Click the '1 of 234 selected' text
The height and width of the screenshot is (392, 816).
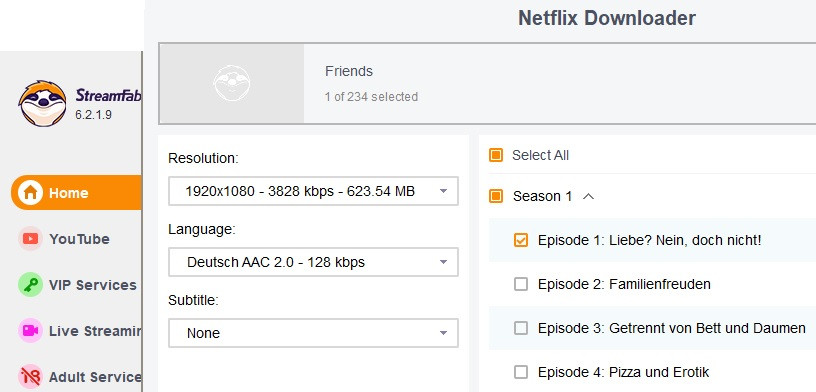(x=371, y=97)
